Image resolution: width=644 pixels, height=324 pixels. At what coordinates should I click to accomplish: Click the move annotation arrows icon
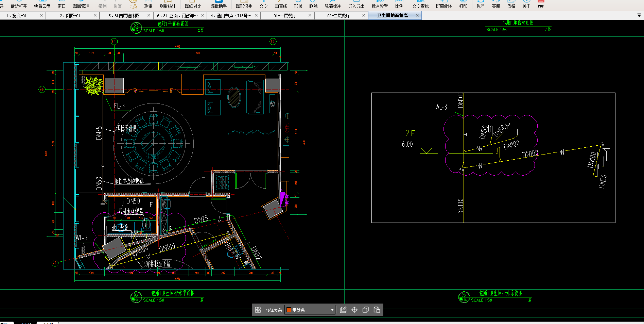coord(354,310)
